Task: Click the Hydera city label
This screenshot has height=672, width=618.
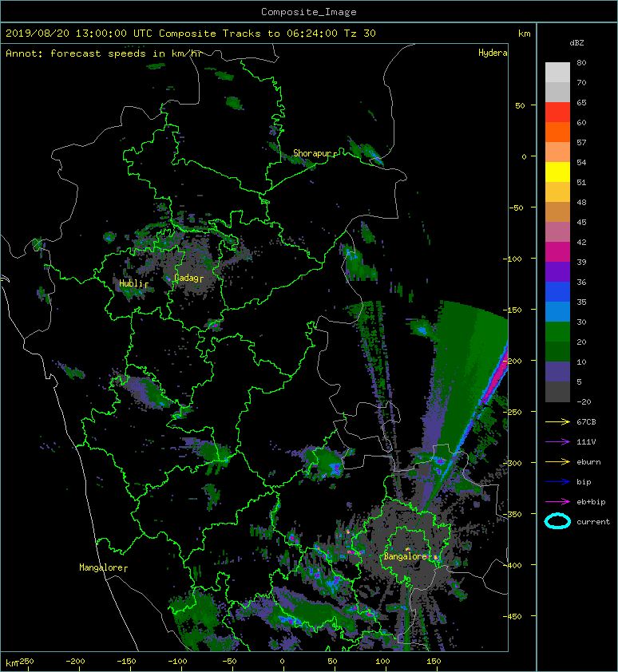Action: 493,53
